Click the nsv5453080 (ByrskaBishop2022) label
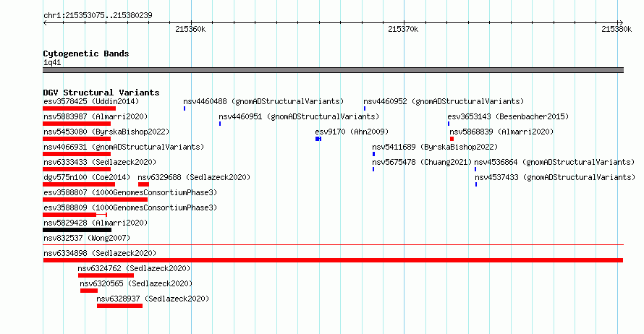This screenshot has width=644, height=334. [x=106, y=132]
